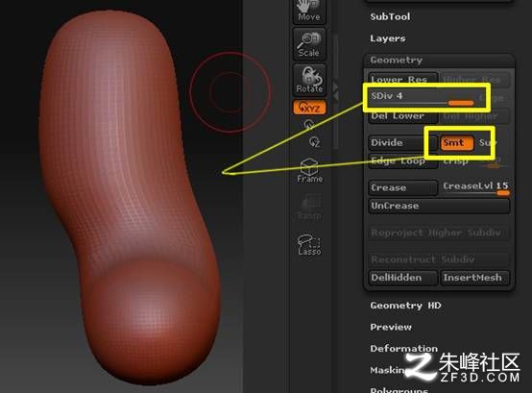This screenshot has height=393, width=532.
Task: Click the Divide button
Action: 402,142
